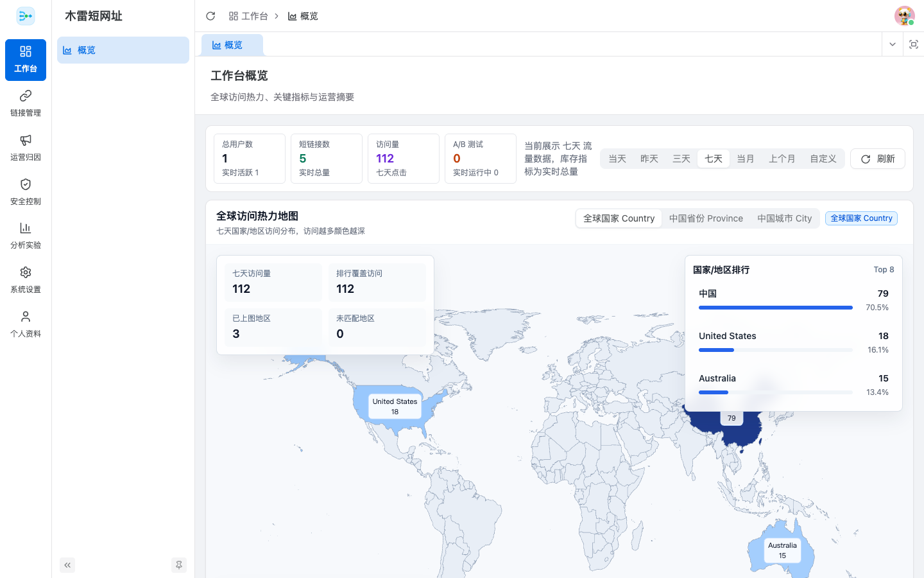Switch to the 概览 page tab

tap(232, 45)
